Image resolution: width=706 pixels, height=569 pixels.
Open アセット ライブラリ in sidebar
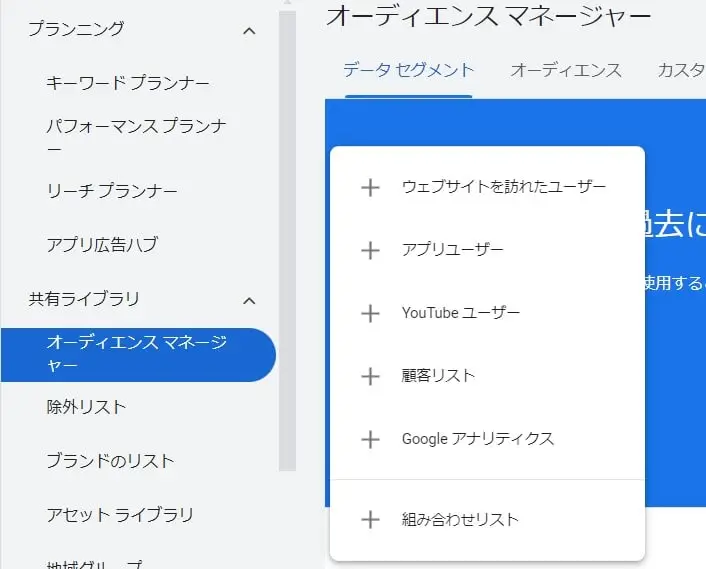(120, 515)
